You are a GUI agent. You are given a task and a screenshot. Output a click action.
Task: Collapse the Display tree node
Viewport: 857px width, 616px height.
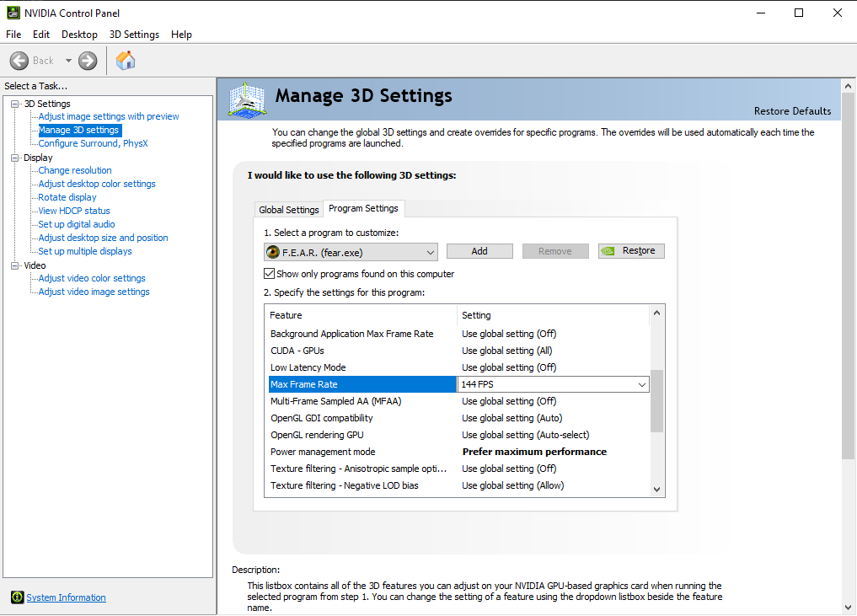click(14, 158)
